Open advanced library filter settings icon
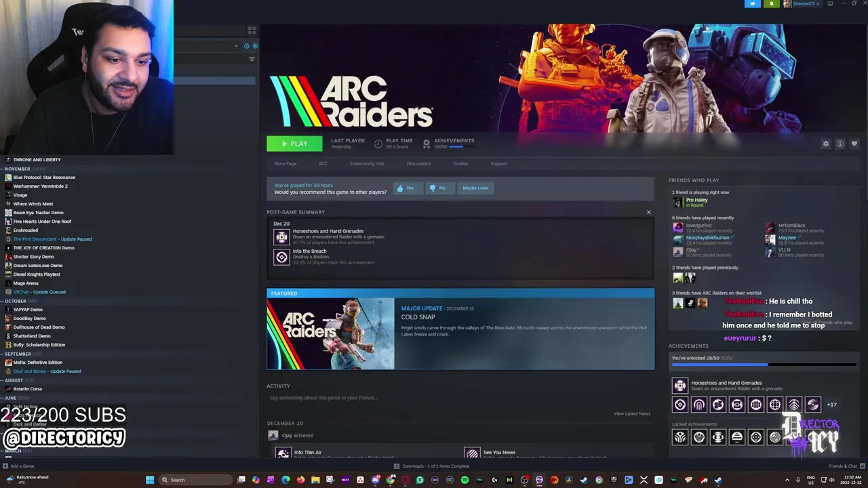868x488 pixels. (252, 59)
